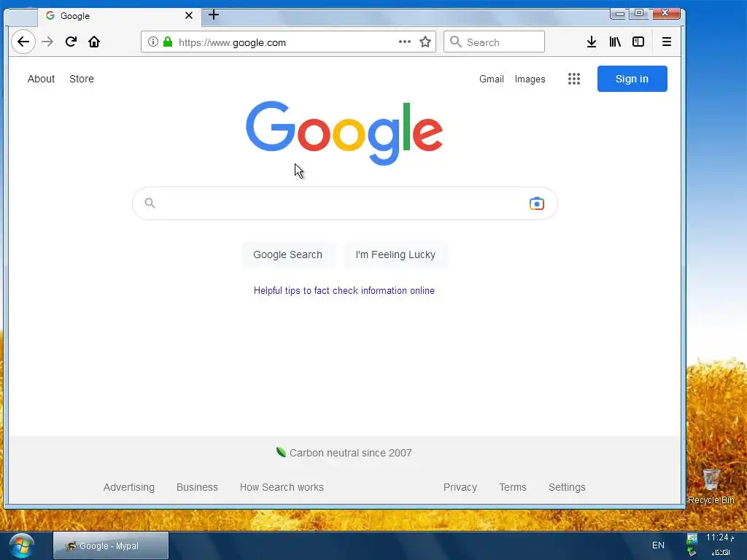Show site information icon in address bar
747x560 pixels.
[x=153, y=42]
